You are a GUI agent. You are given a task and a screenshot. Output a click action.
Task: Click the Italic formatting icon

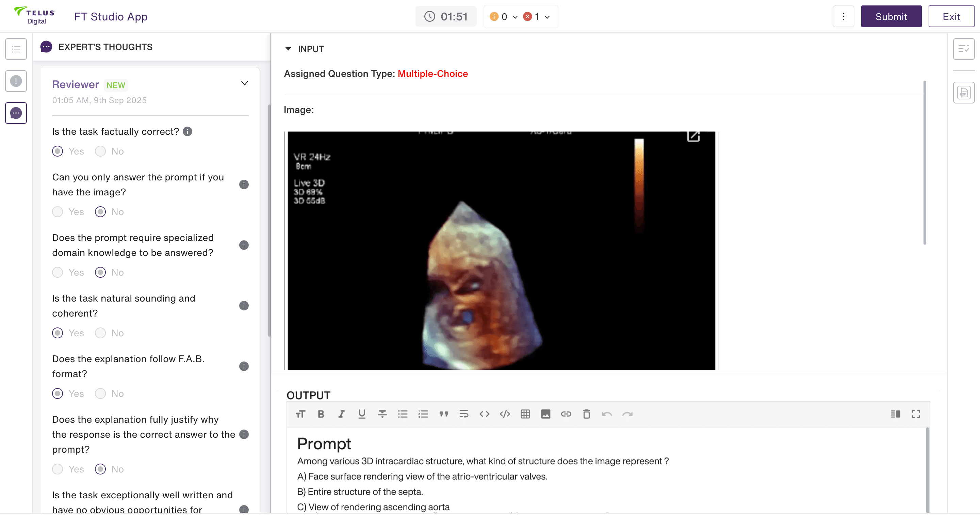coord(341,414)
